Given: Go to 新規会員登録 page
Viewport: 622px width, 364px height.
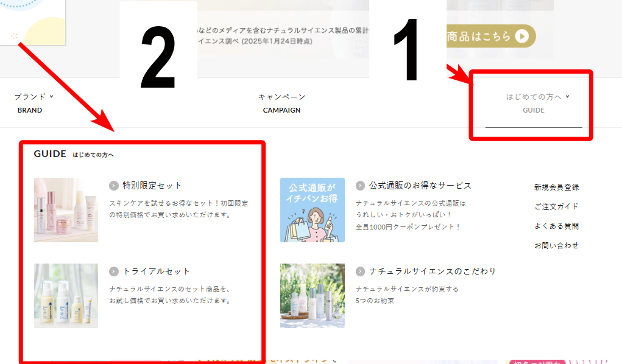Looking at the screenshot, I should coord(556,187).
